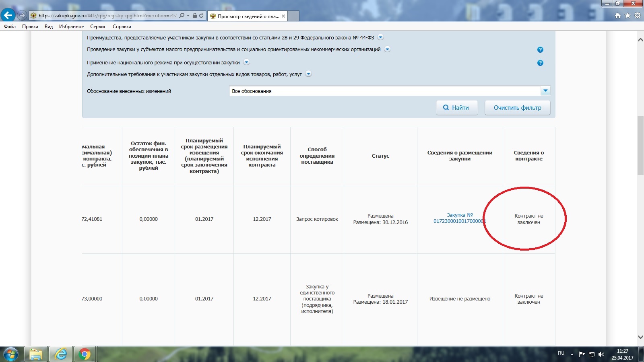Open the 'Закупка № 0172300010017000001' link
The width and height of the screenshot is (644, 362).
point(460,218)
